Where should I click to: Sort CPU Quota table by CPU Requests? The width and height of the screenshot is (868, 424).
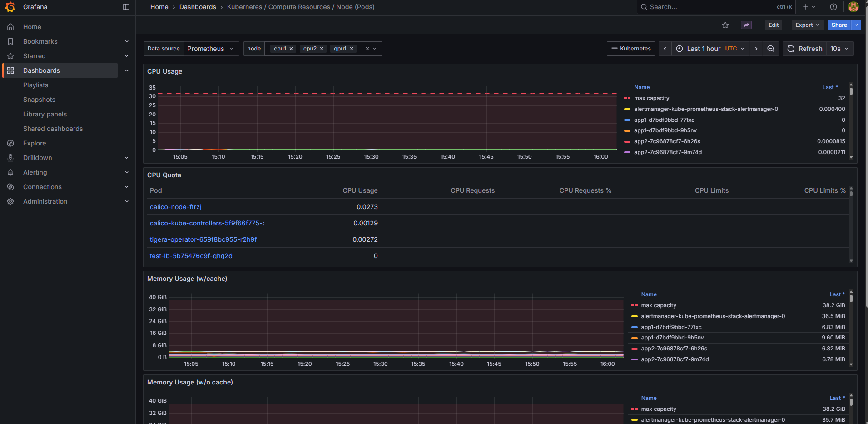tap(472, 190)
